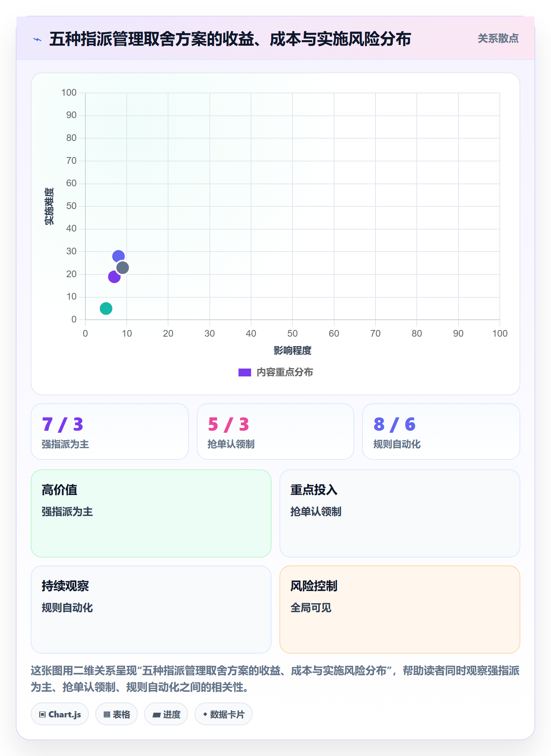The width and height of the screenshot is (551, 756).
Task: Click the diamond icon in 数据卡片 chip
Action: 205,714
